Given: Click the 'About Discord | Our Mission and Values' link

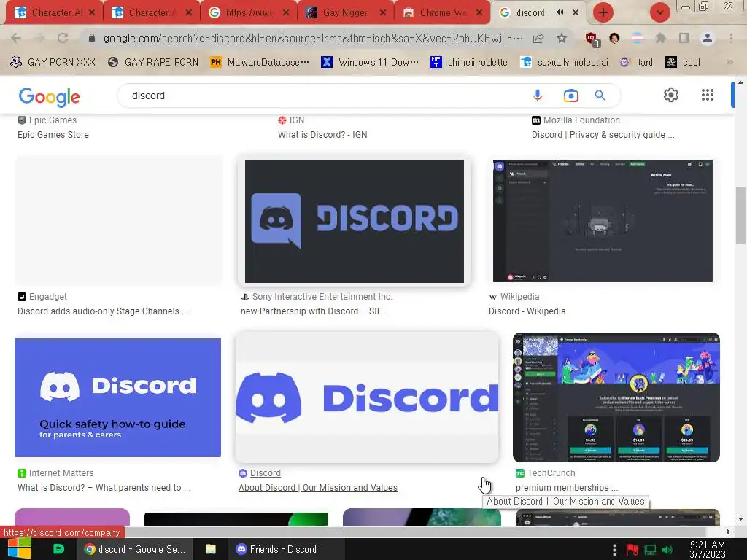Looking at the screenshot, I should [318, 488].
